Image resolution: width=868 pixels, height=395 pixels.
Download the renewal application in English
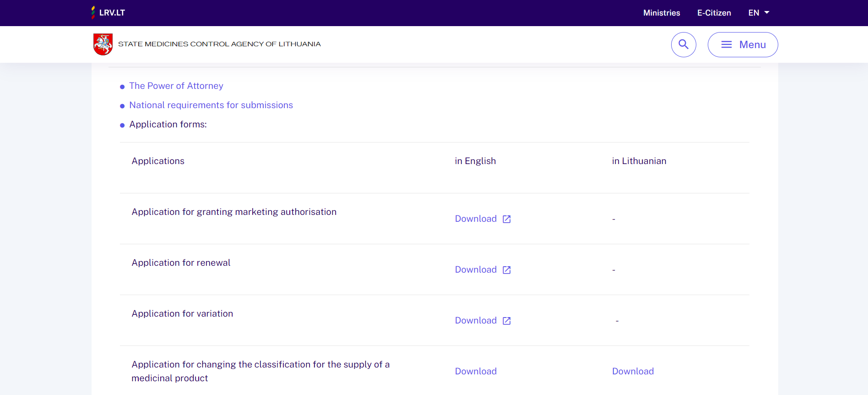tap(476, 270)
